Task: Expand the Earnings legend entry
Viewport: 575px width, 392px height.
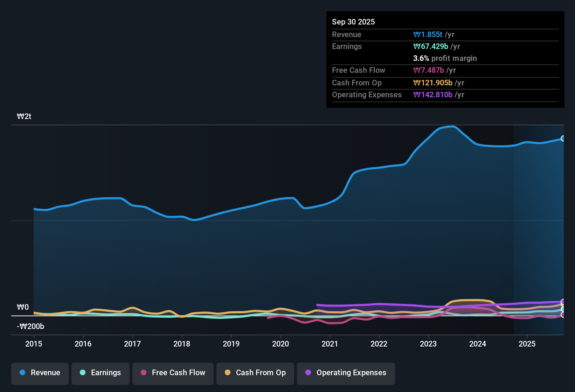Action: pyautogui.click(x=101, y=373)
